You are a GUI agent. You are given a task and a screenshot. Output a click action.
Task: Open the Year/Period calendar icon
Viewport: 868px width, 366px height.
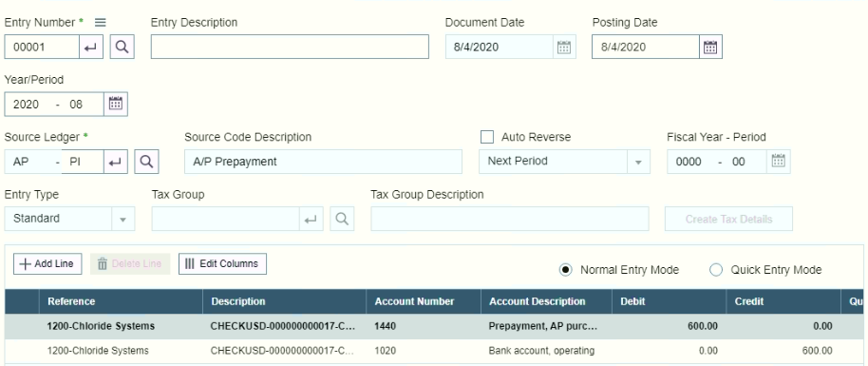pos(116,105)
